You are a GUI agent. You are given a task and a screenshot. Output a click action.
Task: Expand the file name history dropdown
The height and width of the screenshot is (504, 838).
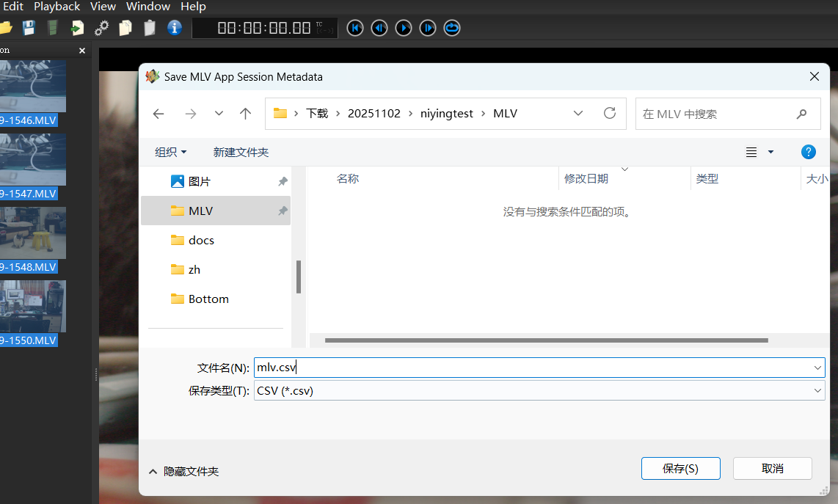tap(817, 368)
